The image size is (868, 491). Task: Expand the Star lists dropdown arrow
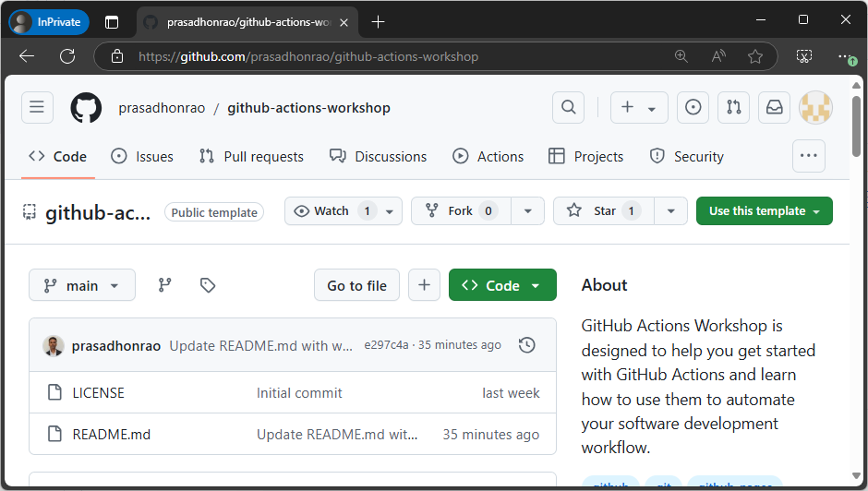click(x=670, y=211)
